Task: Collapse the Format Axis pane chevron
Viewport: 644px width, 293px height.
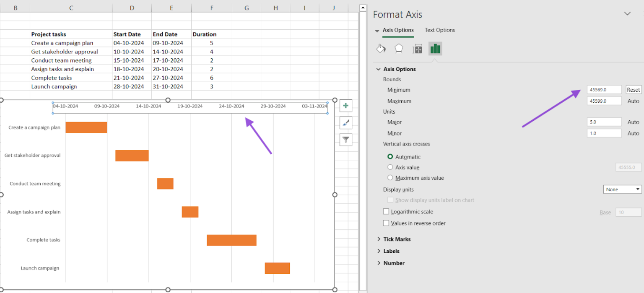Action: pyautogui.click(x=627, y=14)
